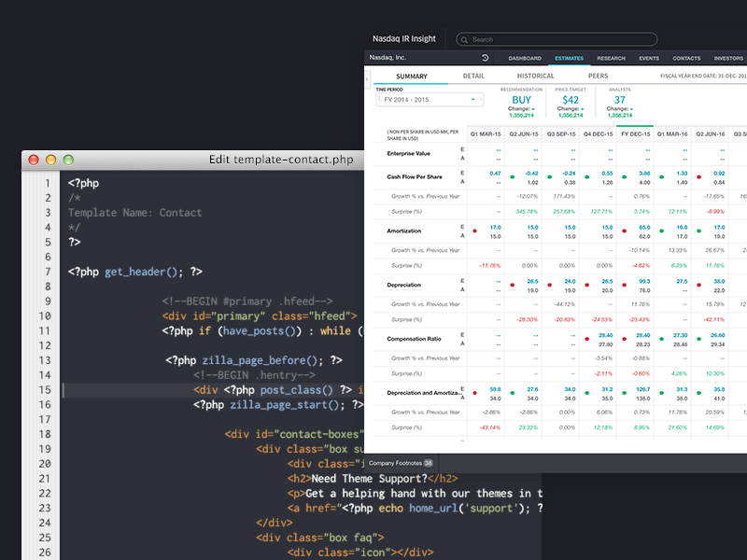Click the green indicator dot in Cash Flow Q2 JUN-15
747x560 pixels.
[512, 176]
